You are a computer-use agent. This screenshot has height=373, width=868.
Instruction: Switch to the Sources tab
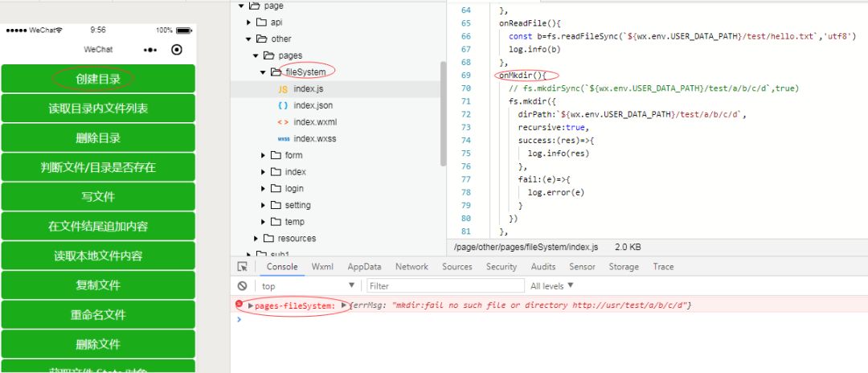pyautogui.click(x=457, y=267)
